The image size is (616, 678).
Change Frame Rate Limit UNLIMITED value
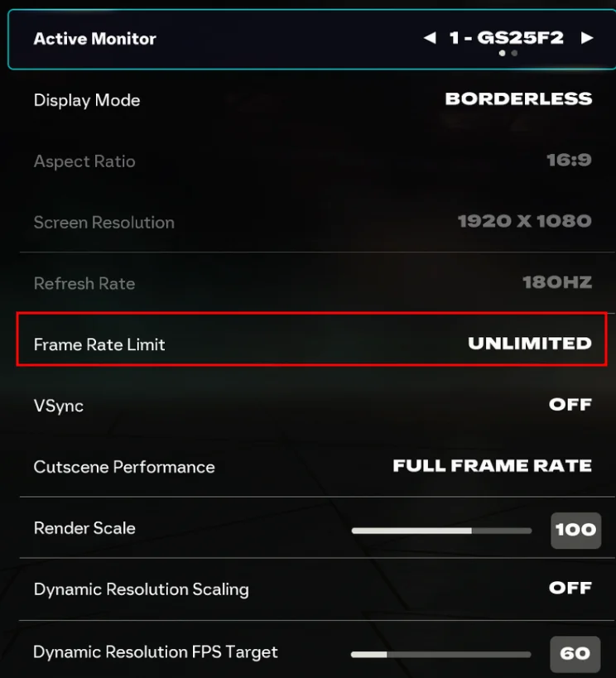coord(529,344)
